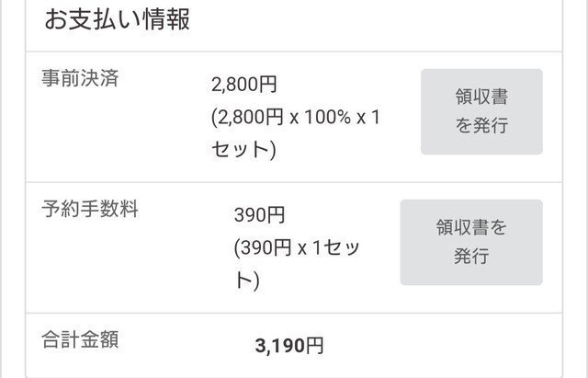Tap the を発行 line on the first receipt button
This screenshot has height=378, width=588.
481,126
